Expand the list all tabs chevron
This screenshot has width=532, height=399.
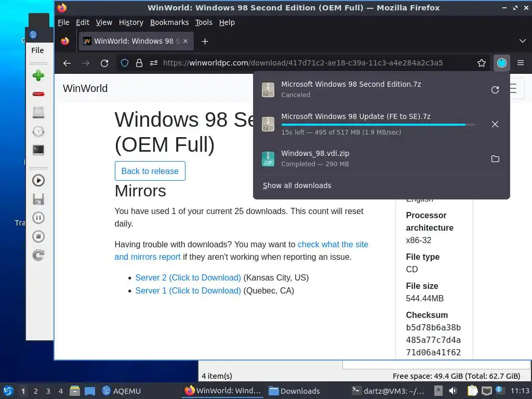[522, 41]
